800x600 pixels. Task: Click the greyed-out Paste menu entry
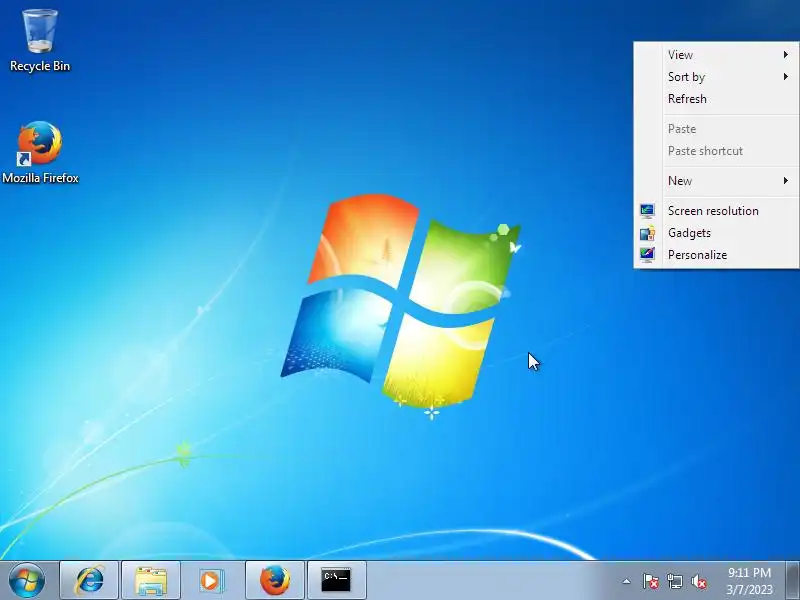[717, 129]
